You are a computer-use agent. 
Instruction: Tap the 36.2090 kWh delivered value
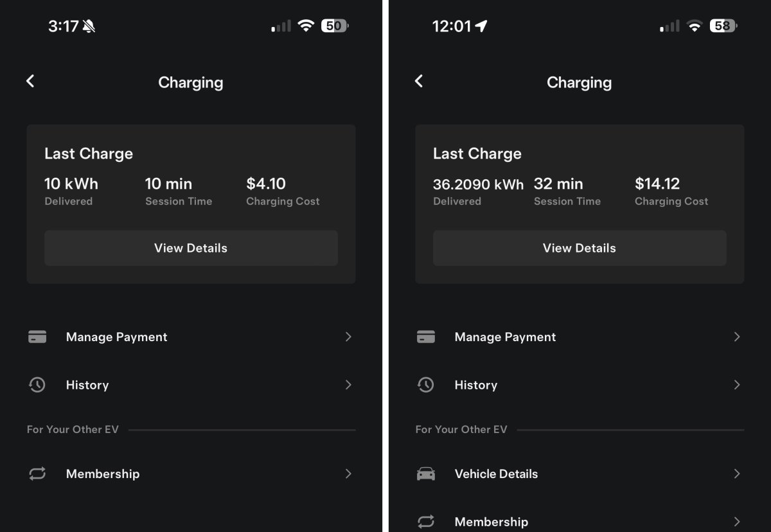pyautogui.click(x=478, y=184)
